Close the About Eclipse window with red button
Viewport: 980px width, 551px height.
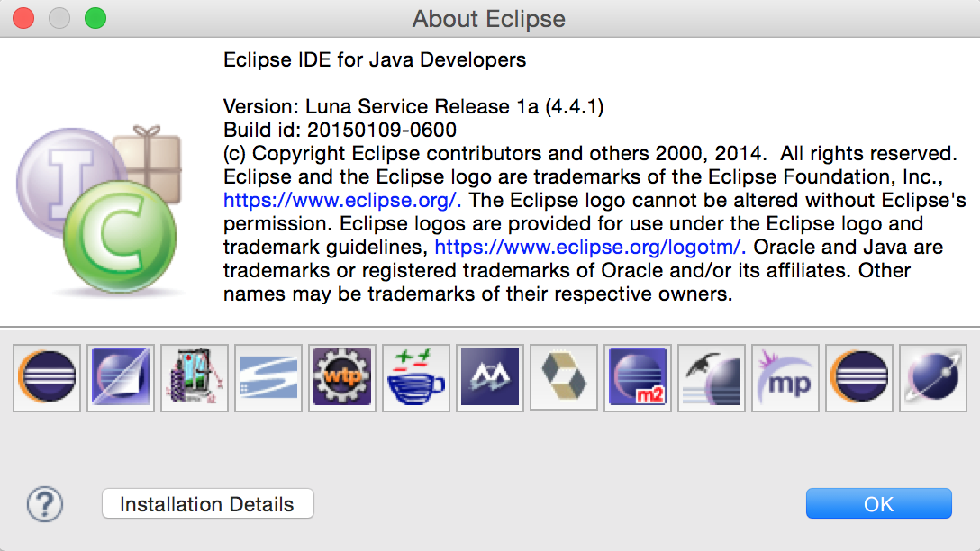pyautogui.click(x=23, y=18)
